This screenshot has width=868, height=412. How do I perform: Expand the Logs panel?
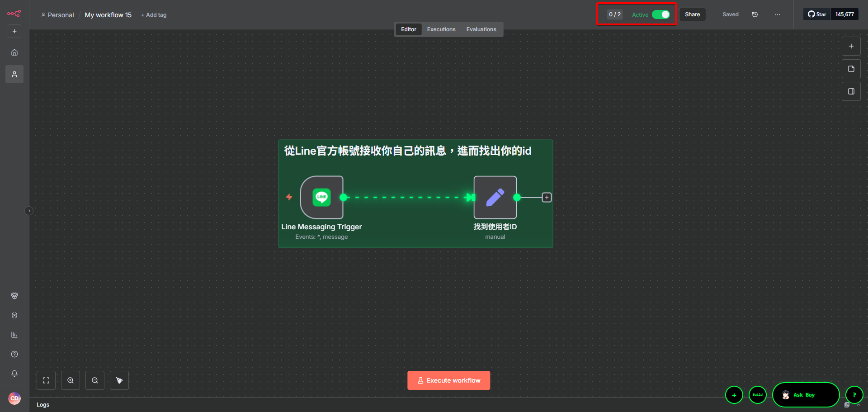tap(43, 404)
